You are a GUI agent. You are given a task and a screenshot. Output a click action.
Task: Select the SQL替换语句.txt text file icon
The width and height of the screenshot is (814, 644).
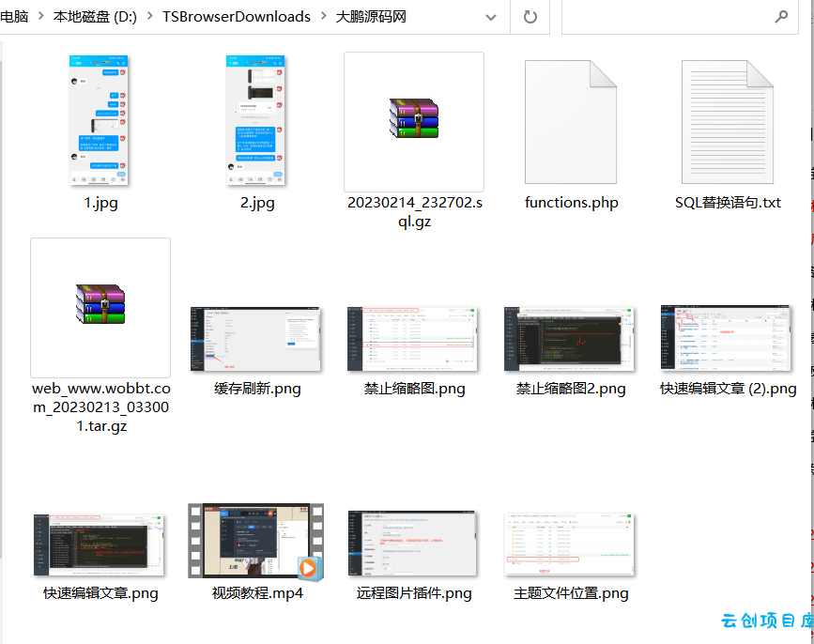point(728,122)
